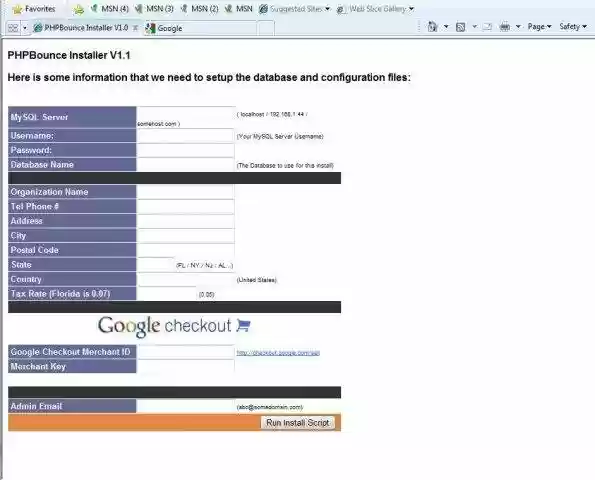
Task: Click the Tax Rate input field
Action: [x=167, y=294]
